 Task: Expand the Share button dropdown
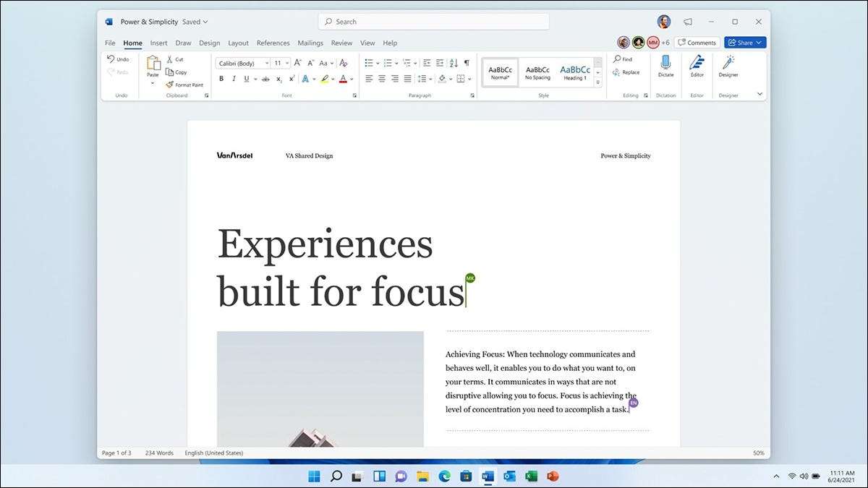[759, 43]
